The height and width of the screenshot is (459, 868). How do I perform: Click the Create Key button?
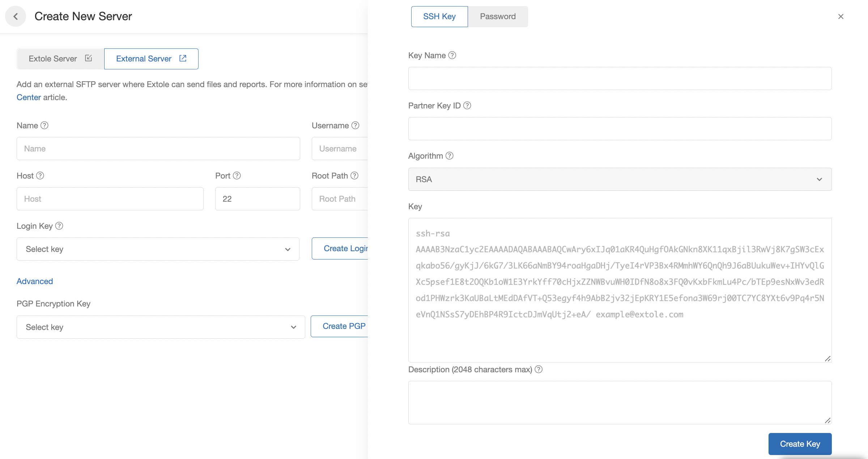(800, 444)
